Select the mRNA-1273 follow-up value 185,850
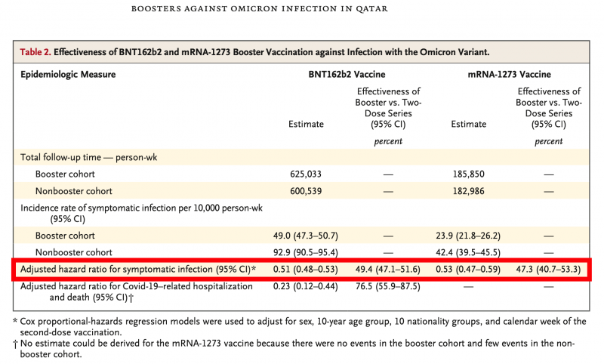The image size is (604, 364). pos(469,174)
